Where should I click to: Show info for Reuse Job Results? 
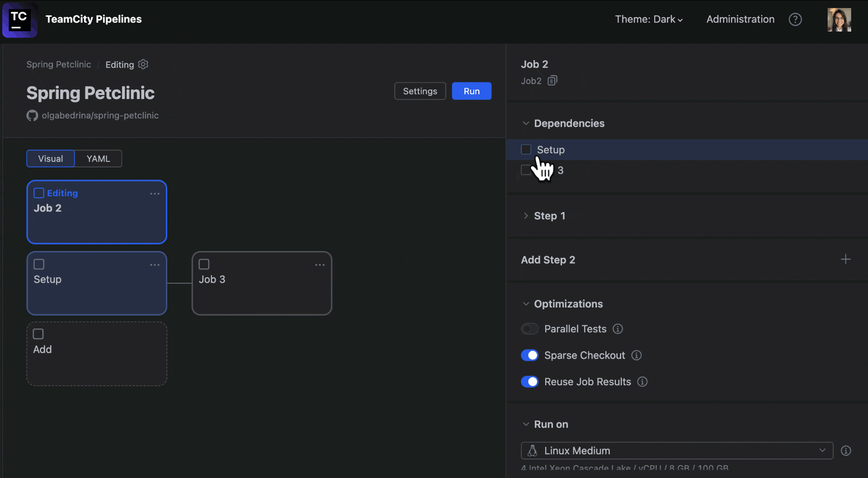(x=642, y=382)
